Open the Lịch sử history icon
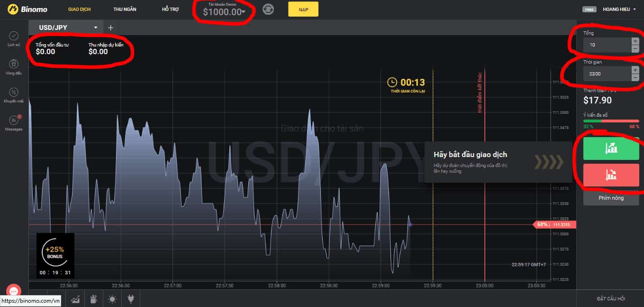This screenshot has height=307, width=644. [x=14, y=36]
